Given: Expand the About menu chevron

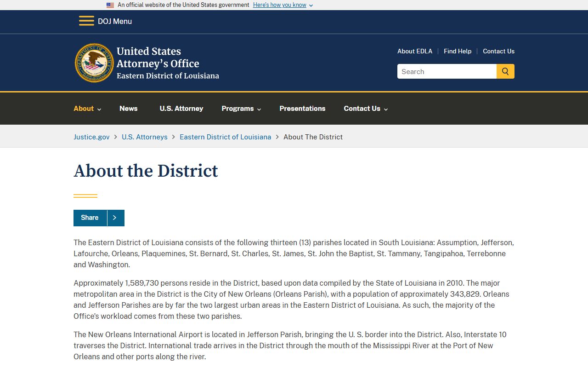Looking at the screenshot, I should [99, 109].
